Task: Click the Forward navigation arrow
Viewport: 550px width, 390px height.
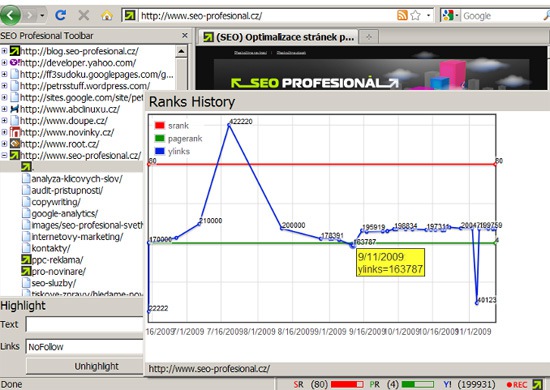Action: 30,15
